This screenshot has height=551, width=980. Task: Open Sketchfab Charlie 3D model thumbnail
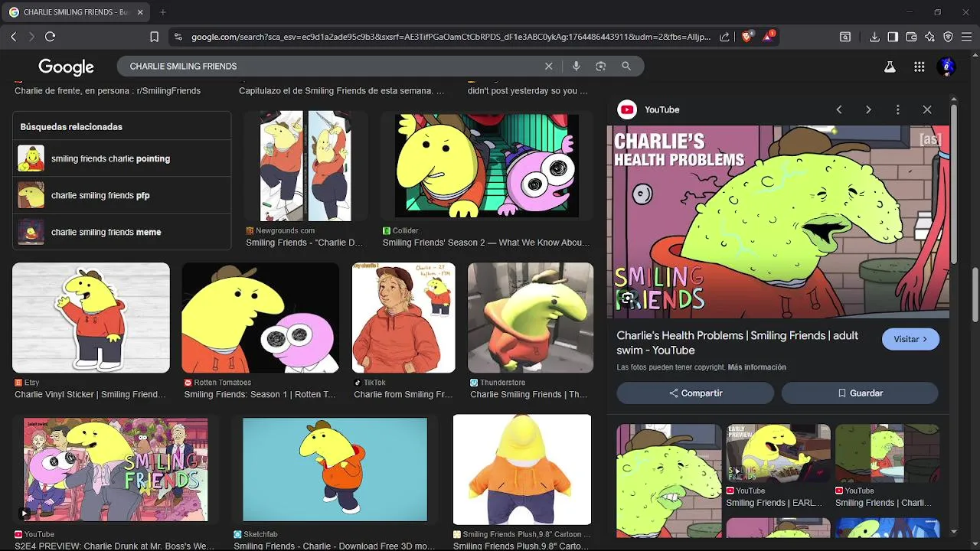[x=335, y=470]
